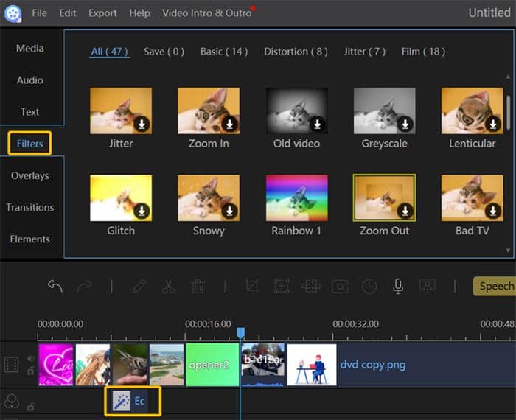
Task: Click the pencil edit icon
Action: coord(139,286)
